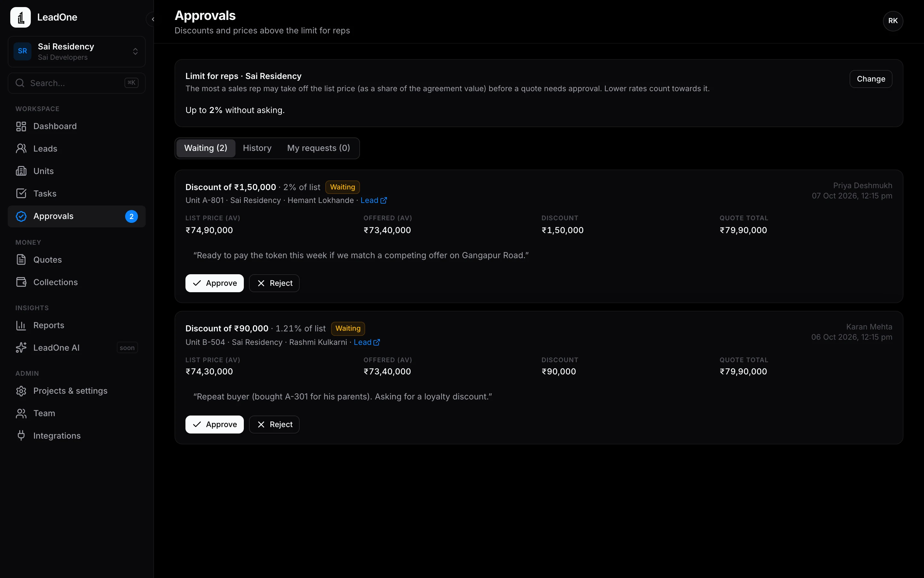Click the Approvals badge-check icon
The image size is (924, 578).
(x=21, y=216)
